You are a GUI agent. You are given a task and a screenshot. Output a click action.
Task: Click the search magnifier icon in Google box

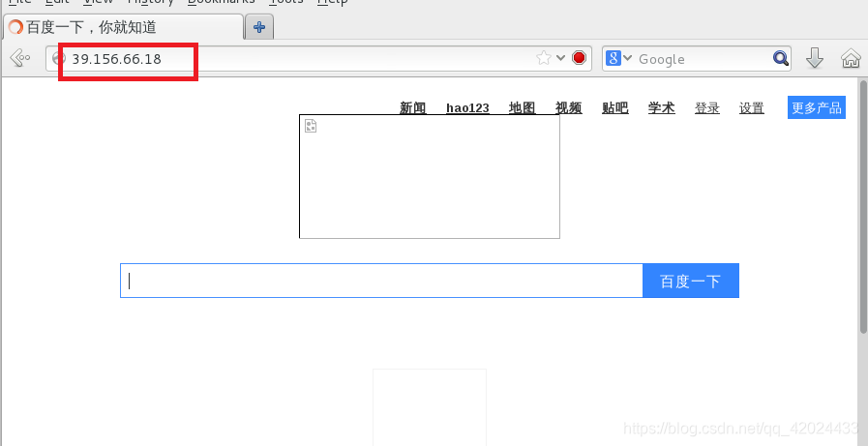pyautogui.click(x=781, y=58)
